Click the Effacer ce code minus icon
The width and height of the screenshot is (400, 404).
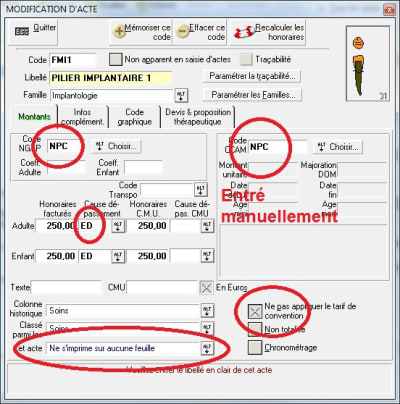tap(183, 31)
